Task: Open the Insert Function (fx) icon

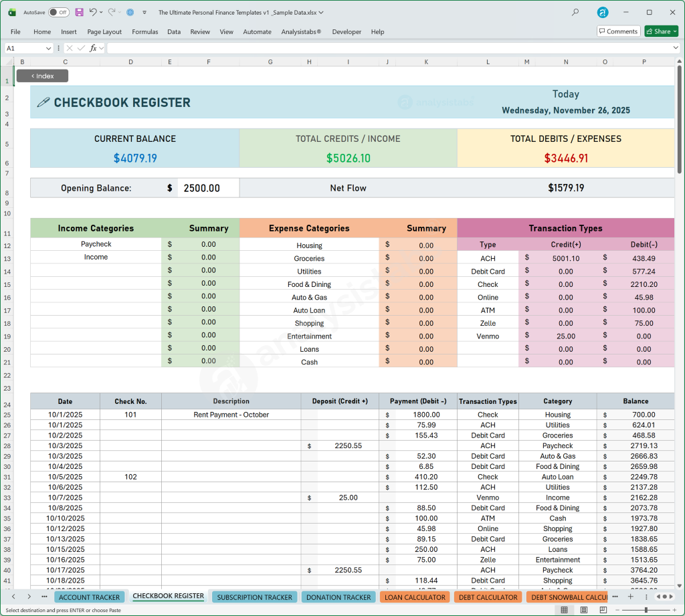Action: tap(94, 47)
